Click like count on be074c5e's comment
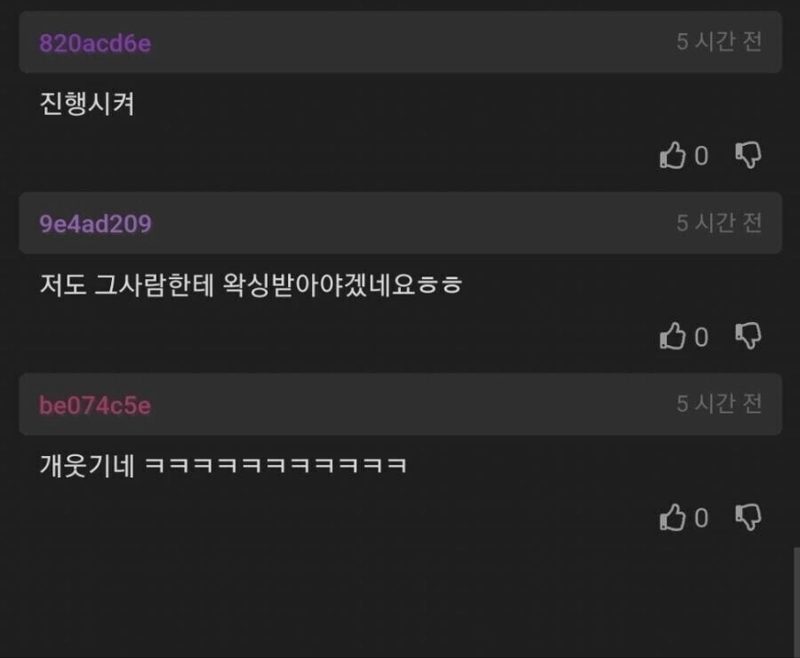Viewport: 800px width, 658px height. tap(702, 518)
